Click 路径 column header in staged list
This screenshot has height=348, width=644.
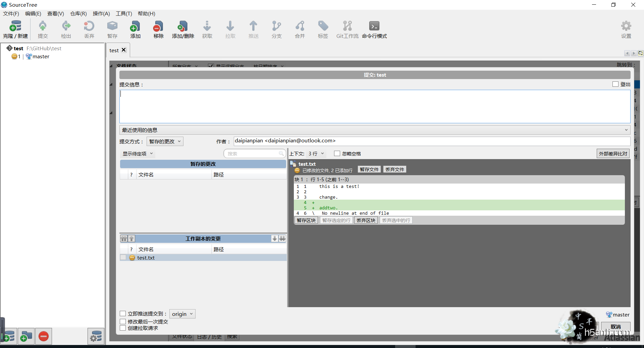click(249, 175)
